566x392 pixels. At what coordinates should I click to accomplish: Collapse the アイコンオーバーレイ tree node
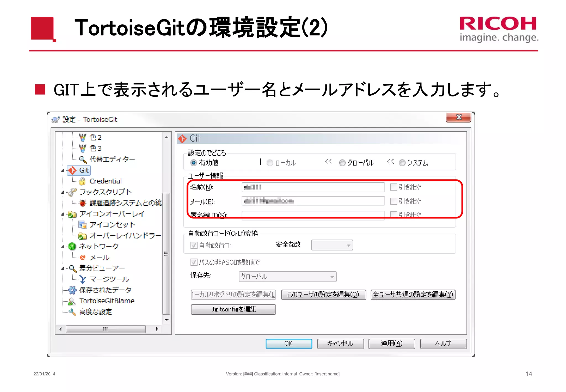click(x=63, y=214)
